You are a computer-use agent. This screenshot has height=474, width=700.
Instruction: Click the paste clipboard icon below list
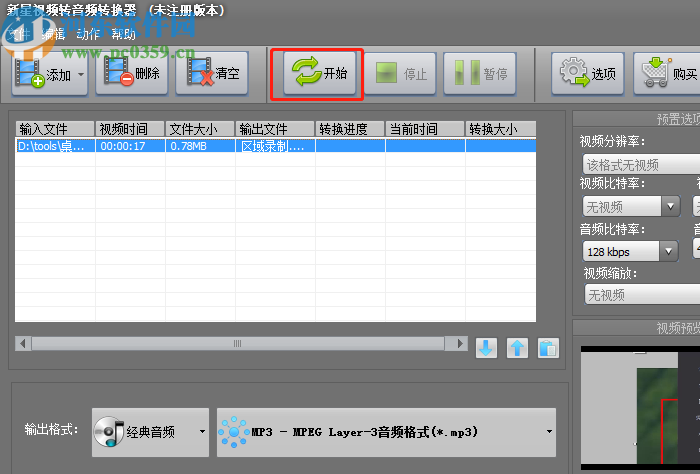pyautogui.click(x=548, y=348)
